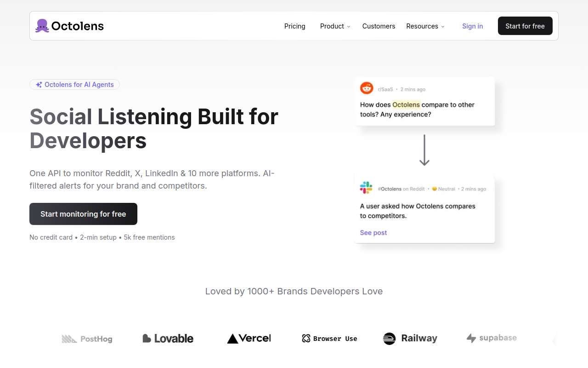588x368 pixels.
Task: Click the sparkle icon in AI Agents badge
Action: click(39, 85)
